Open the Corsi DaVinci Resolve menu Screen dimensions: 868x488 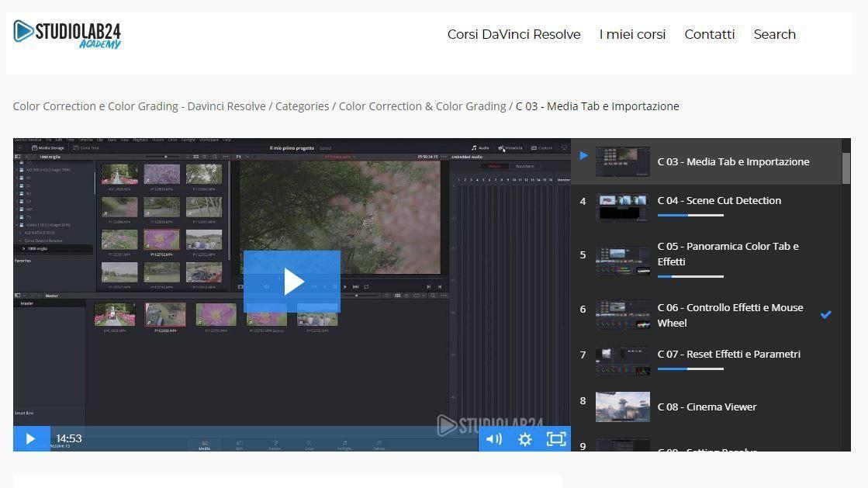pos(514,34)
